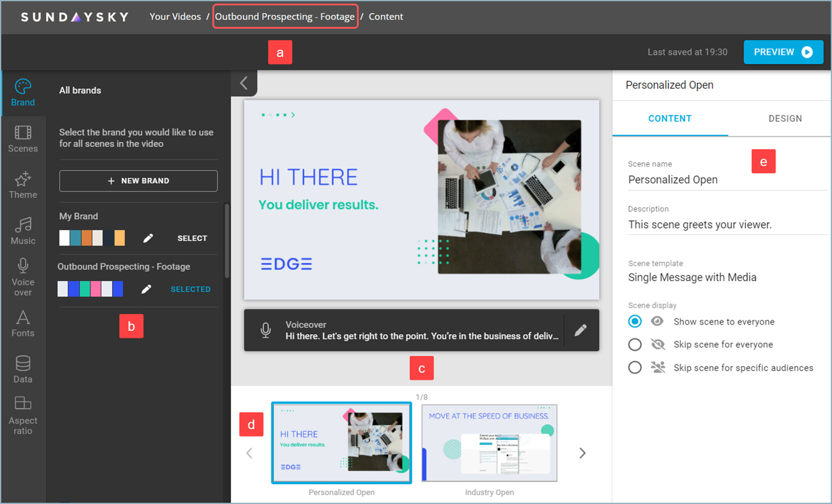Select Show scene to everyone option
This screenshot has height=504, width=832.
(635, 321)
